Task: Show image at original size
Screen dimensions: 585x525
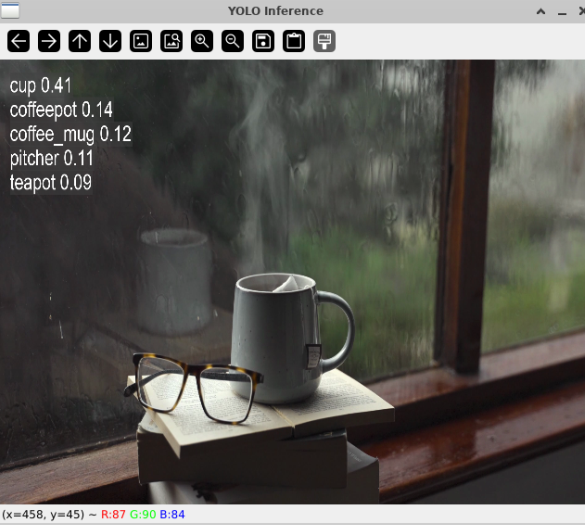Action: coord(141,41)
